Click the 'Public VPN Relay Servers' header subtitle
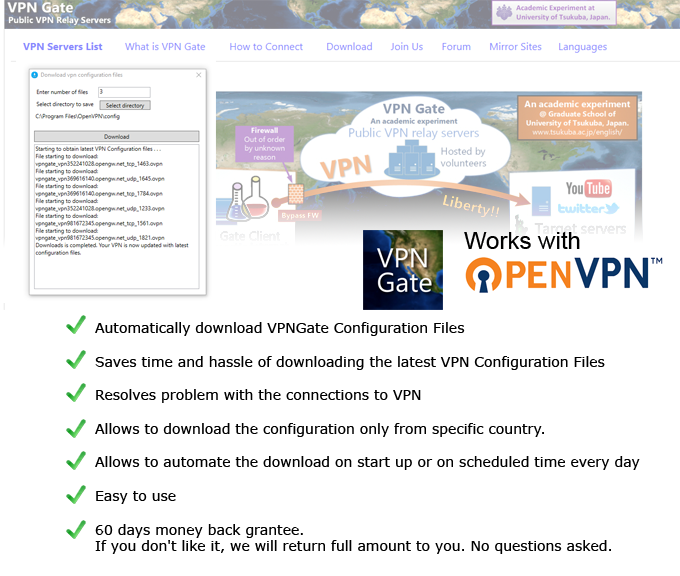Image resolution: width=680 pixels, height=576 pixels. click(59, 20)
